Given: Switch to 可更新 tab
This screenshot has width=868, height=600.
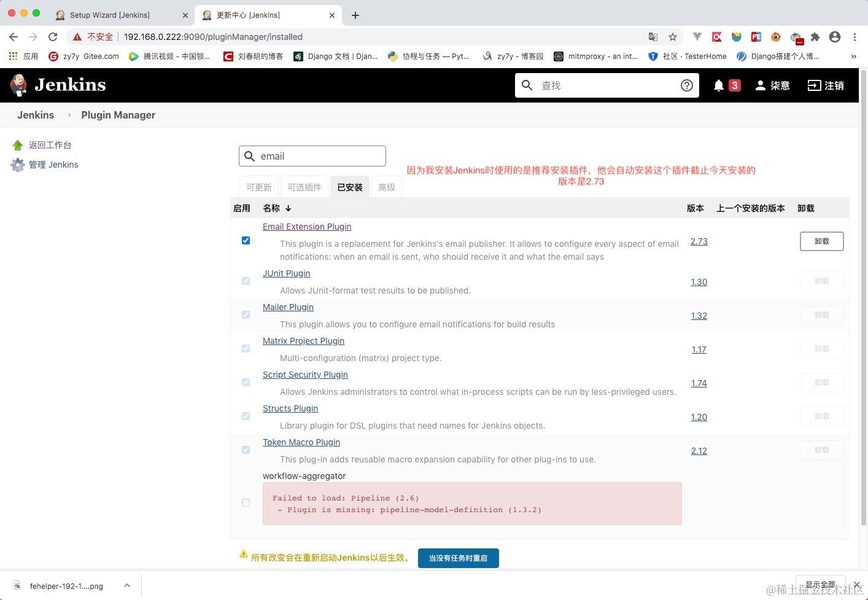Looking at the screenshot, I should (x=259, y=187).
